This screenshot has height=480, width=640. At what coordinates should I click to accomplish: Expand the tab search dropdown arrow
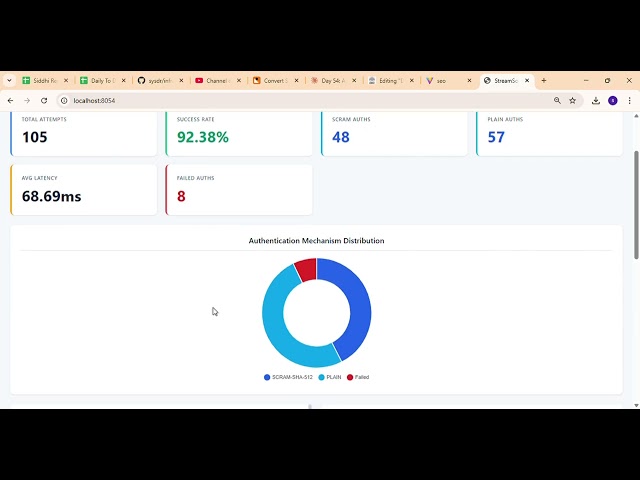pos(9,81)
